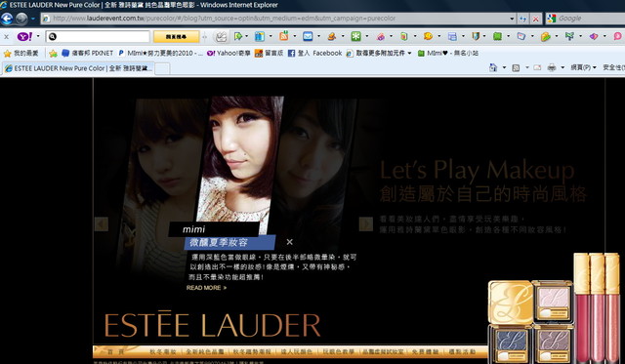Click the Read mail icon in command bar
The height and width of the screenshot is (364, 625).
pos(537,67)
